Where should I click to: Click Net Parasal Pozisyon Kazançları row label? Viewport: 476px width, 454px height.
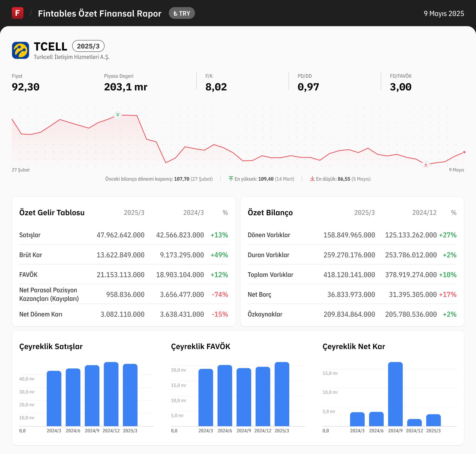tap(49, 294)
